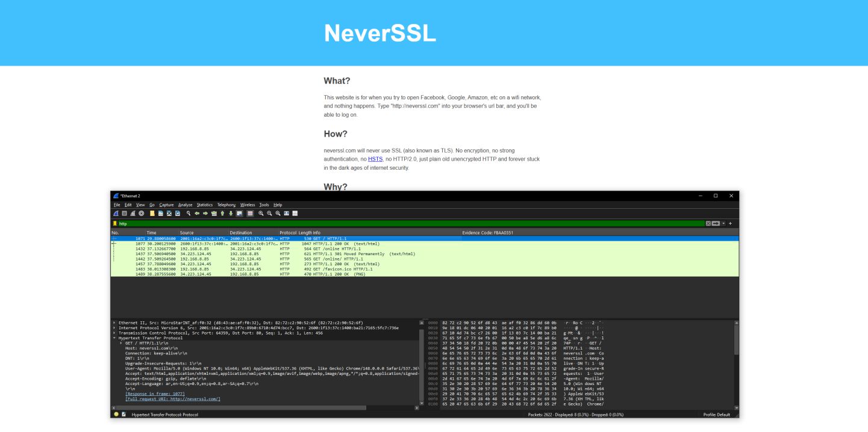The width and height of the screenshot is (868, 432).
Task: Open the Help menu
Action: [x=278, y=205]
